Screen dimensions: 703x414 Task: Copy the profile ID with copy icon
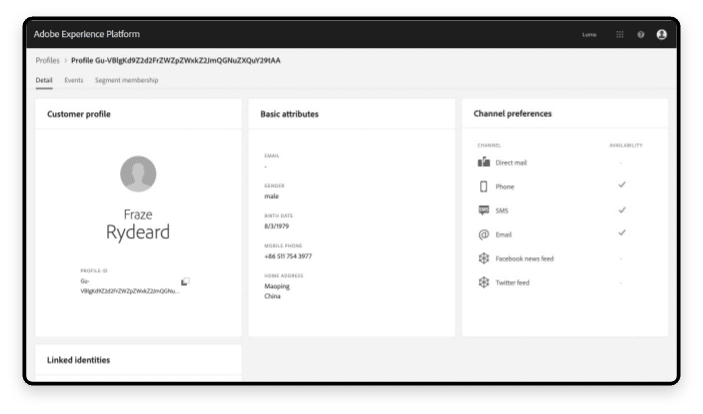tap(185, 282)
